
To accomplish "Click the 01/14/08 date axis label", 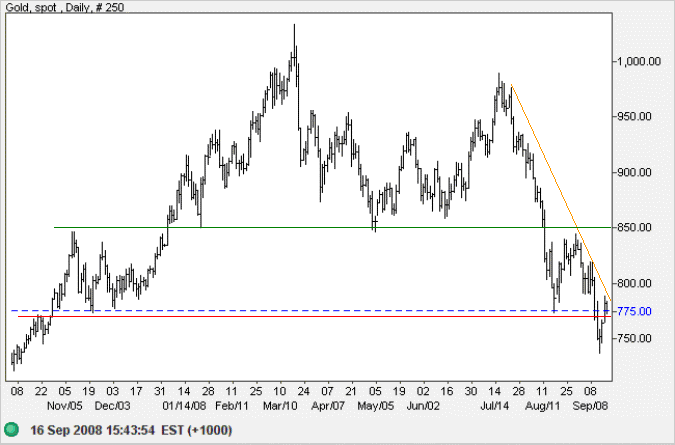I will pos(184,405).
